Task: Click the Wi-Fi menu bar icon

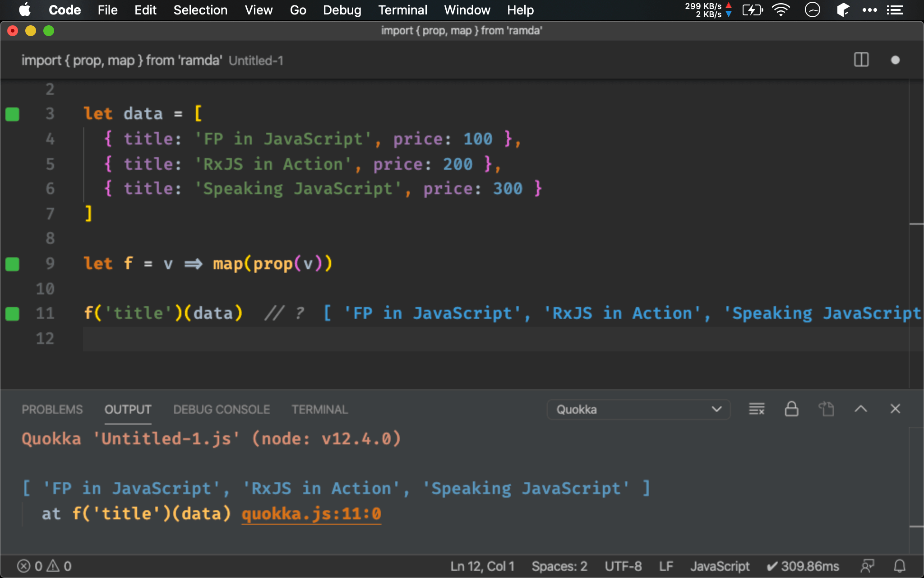Action: click(x=781, y=10)
